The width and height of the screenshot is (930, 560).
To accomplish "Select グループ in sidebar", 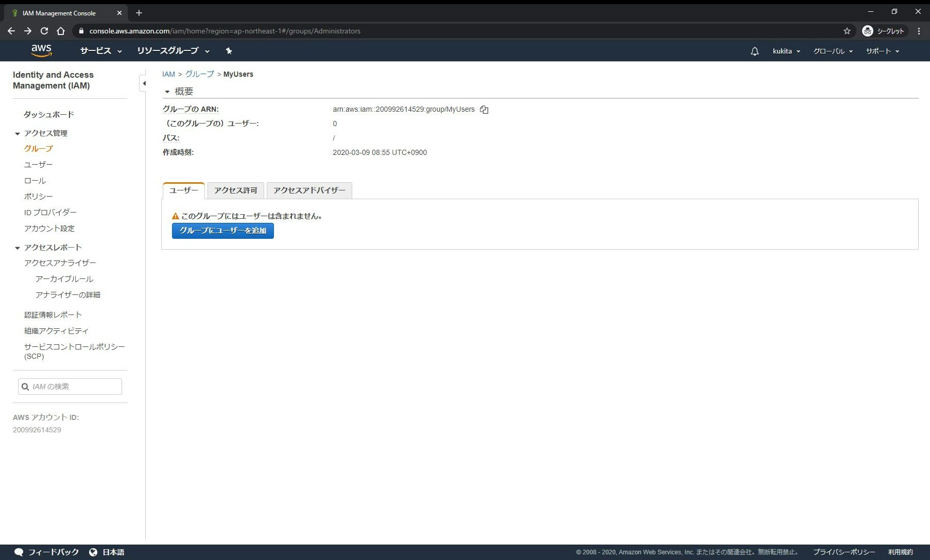I will tap(38, 148).
